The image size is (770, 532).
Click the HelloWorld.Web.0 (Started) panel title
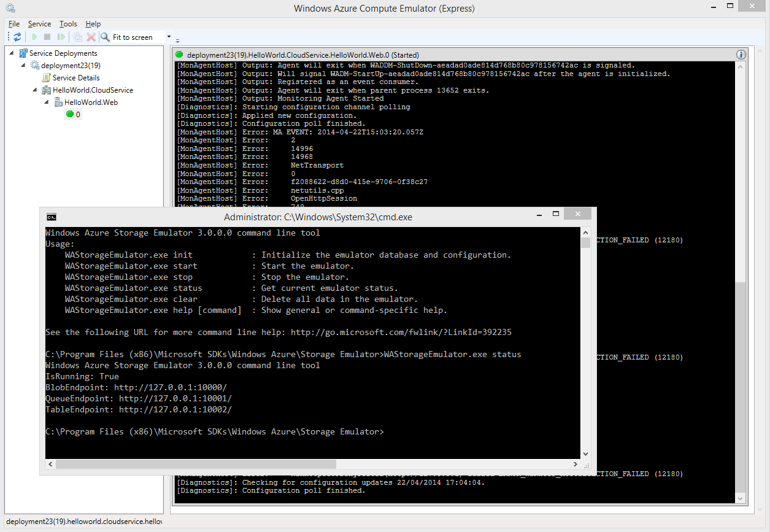(x=303, y=55)
